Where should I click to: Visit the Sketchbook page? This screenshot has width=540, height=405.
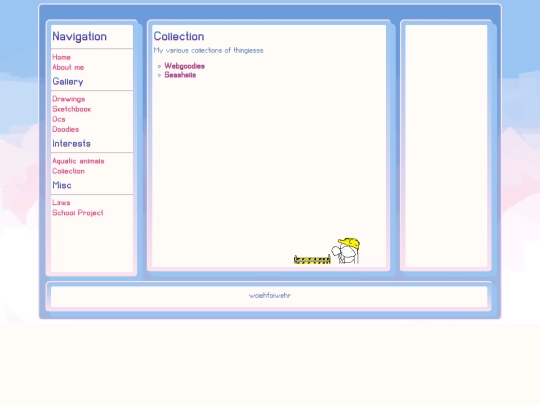(72, 109)
